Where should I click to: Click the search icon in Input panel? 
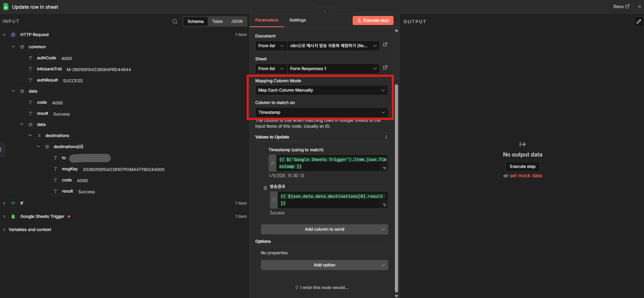click(175, 22)
